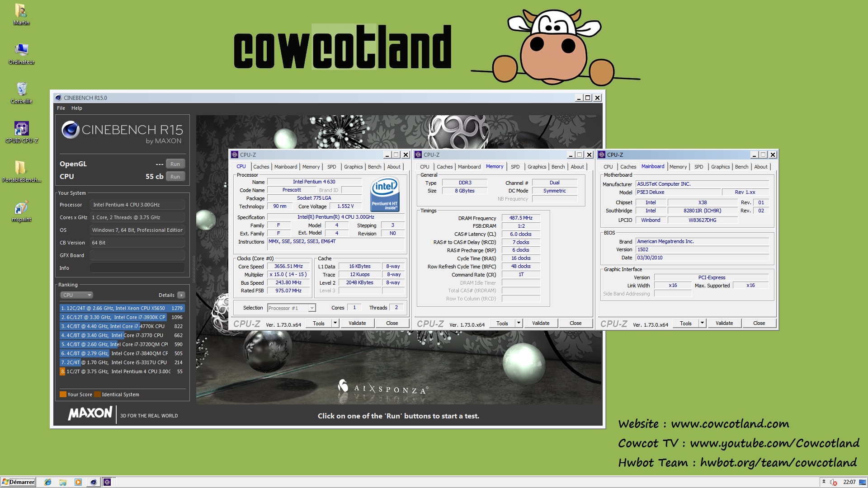Click the Core Voltage value 1.552 V
The image size is (868, 488).
coord(345,206)
